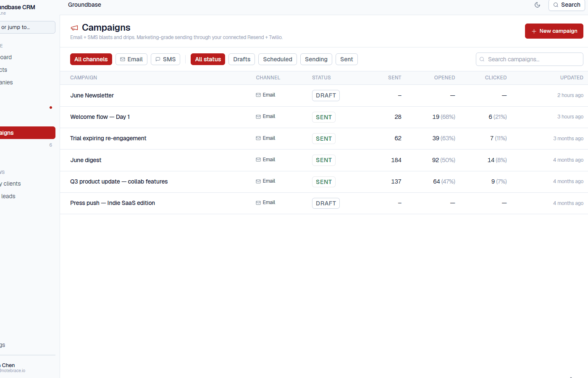Click email envelope icon in Welcome flow row
Image resolution: width=588 pixels, height=378 pixels.
[x=258, y=117]
